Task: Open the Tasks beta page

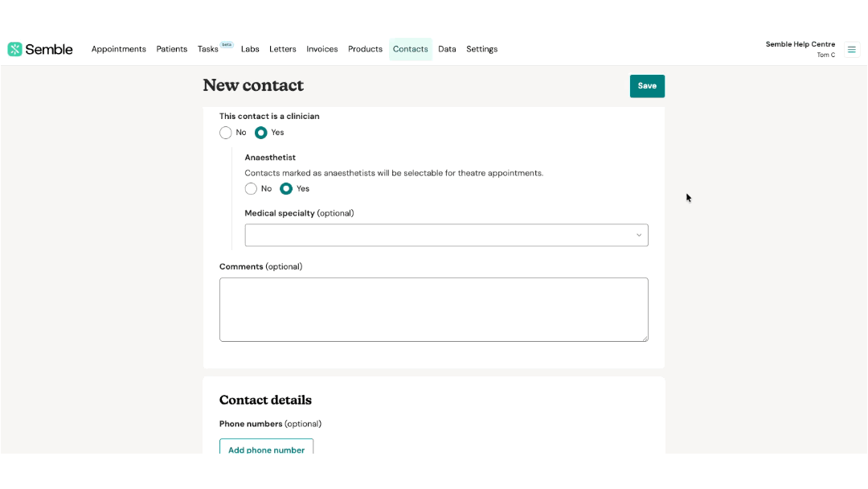Action: (208, 49)
